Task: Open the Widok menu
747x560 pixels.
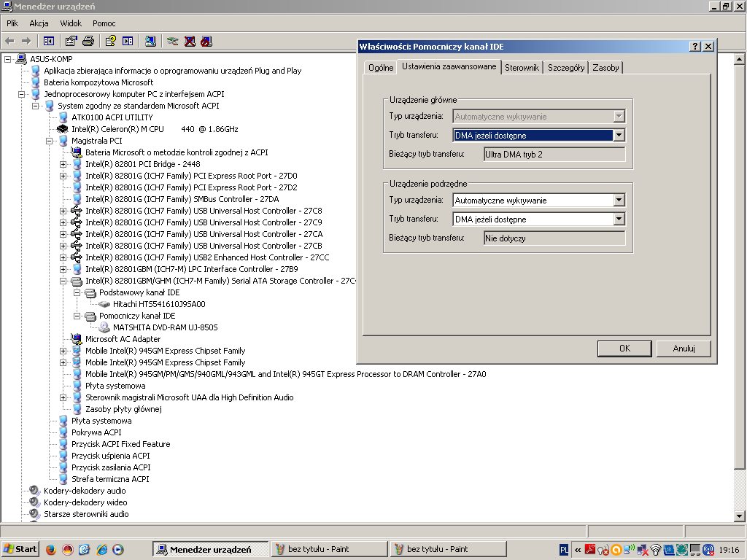Action: [71, 23]
